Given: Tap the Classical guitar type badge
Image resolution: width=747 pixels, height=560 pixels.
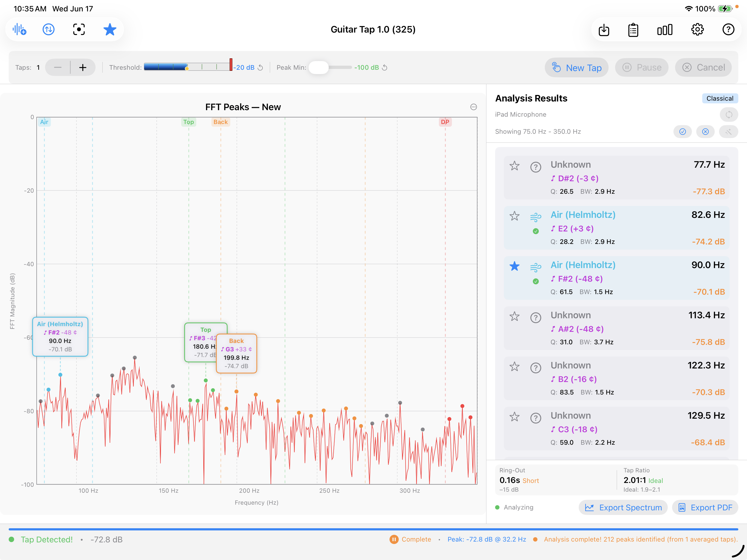Looking at the screenshot, I should pos(720,98).
